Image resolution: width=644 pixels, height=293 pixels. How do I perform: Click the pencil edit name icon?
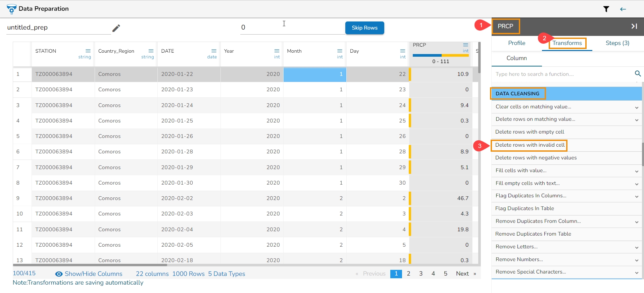pyautogui.click(x=116, y=28)
